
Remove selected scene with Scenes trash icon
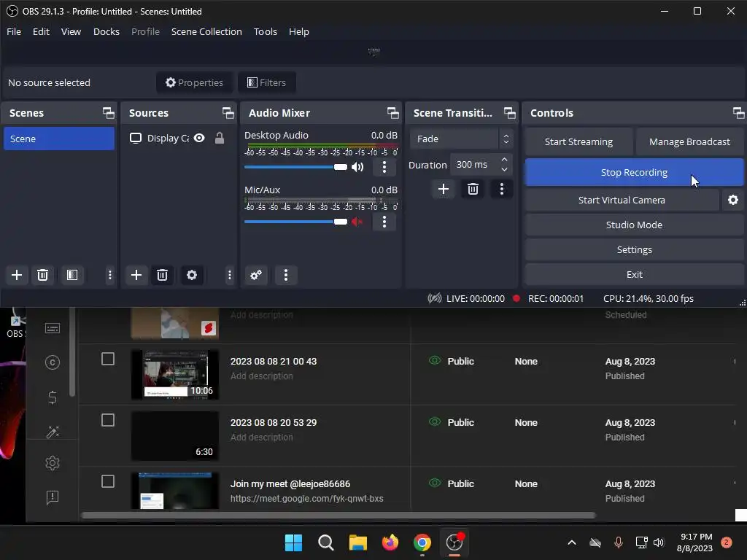pos(42,275)
